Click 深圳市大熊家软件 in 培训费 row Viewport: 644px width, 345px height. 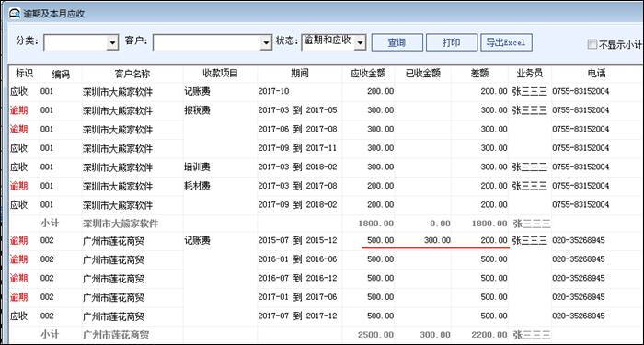(x=118, y=167)
